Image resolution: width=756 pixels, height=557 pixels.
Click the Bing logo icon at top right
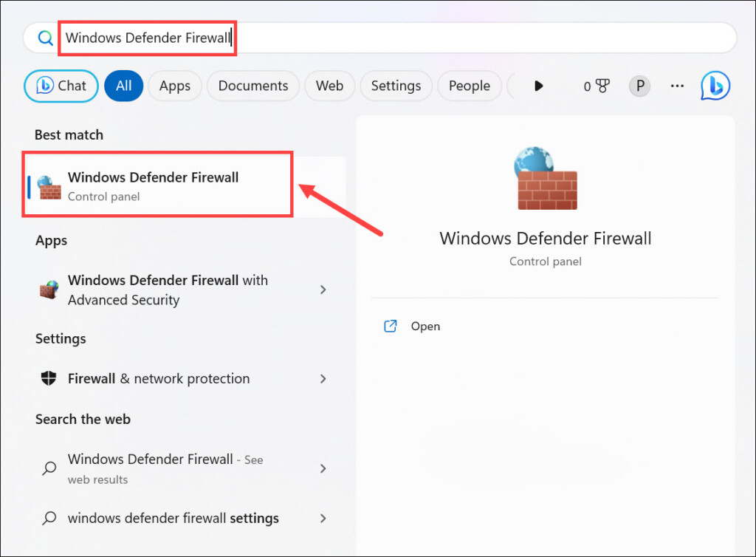pyautogui.click(x=715, y=86)
